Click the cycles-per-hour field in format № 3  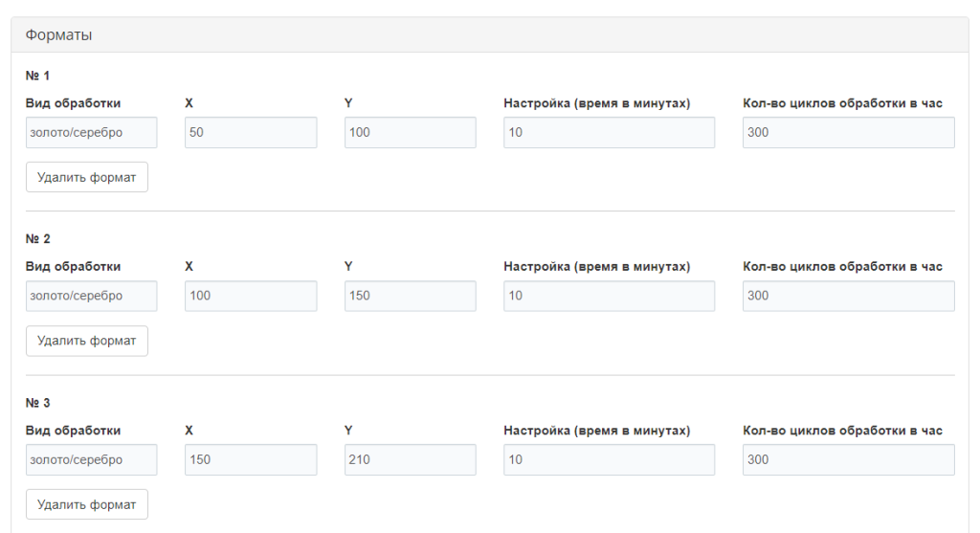pos(848,460)
